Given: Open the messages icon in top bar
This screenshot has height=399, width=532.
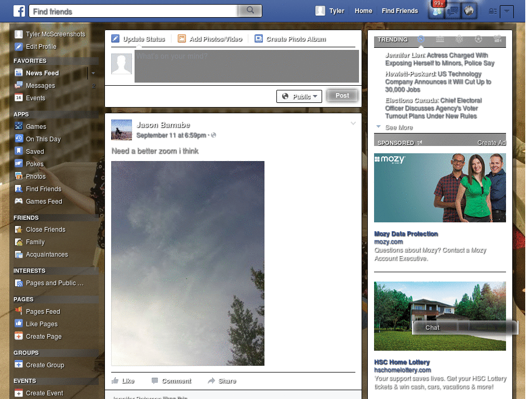Looking at the screenshot, I should (453, 11).
